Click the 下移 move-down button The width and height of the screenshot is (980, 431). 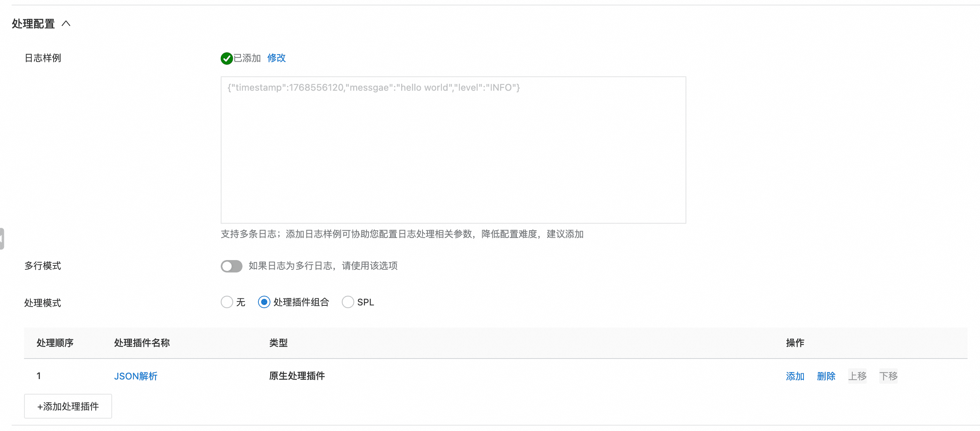tap(888, 376)
